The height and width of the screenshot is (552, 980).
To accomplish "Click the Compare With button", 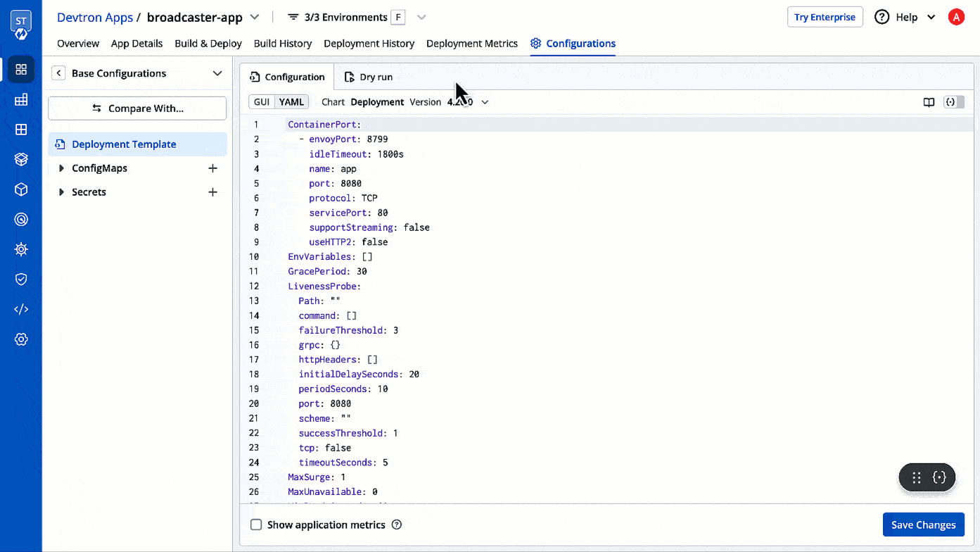I will 137,108.
